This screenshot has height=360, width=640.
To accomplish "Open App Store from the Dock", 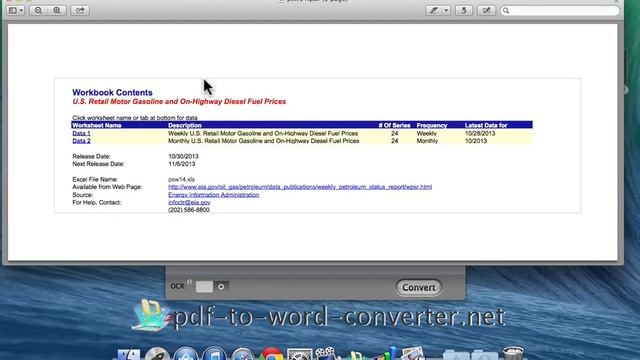I will 186,355.
